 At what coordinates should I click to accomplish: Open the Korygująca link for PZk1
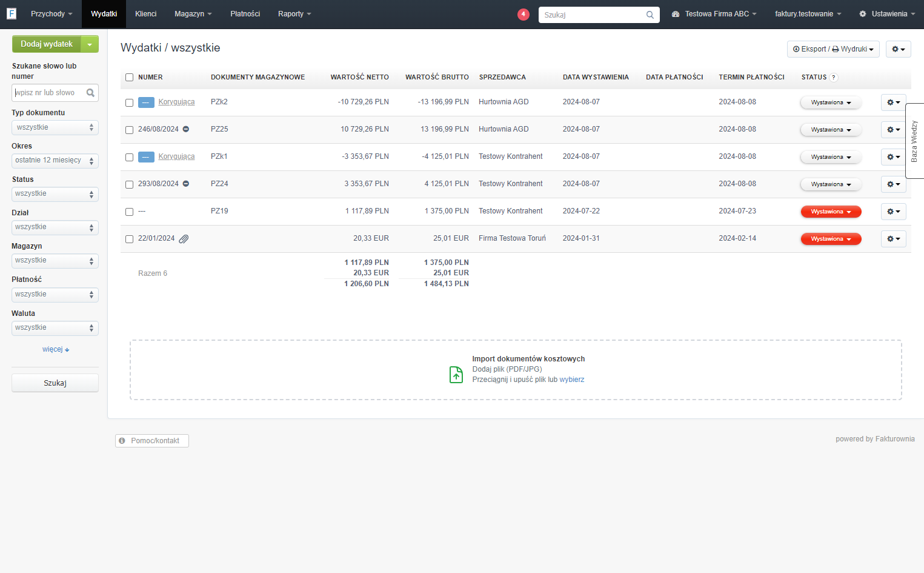(176, 156)
